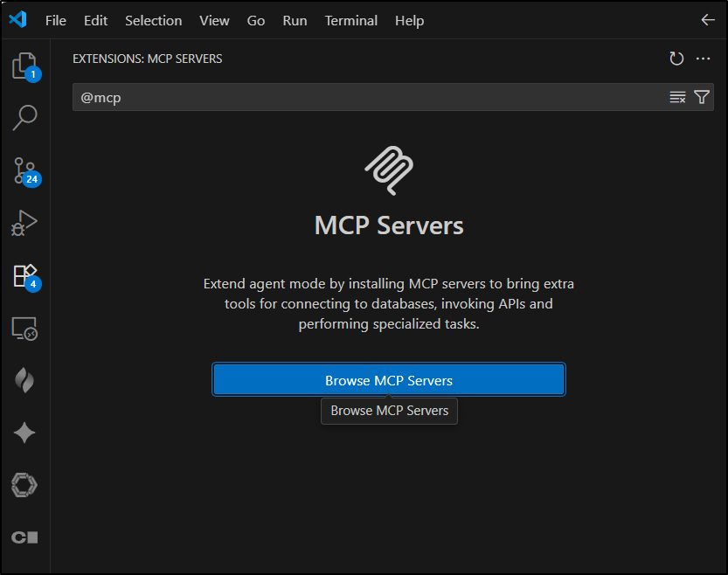Open the Search view magnifier icon
The image size is (728, 575).
24,117
